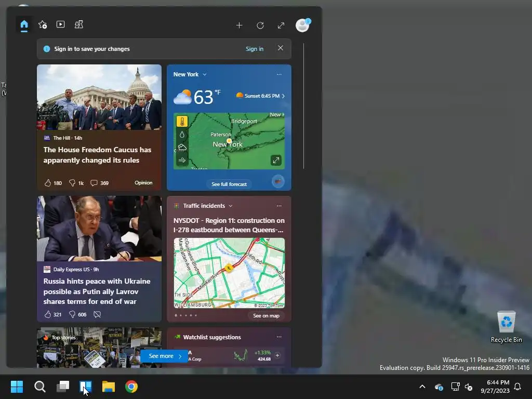This screenshot has width=532, height=399.
Task: Open the Capitol press conference thumbnail
Action: [99, 97]
